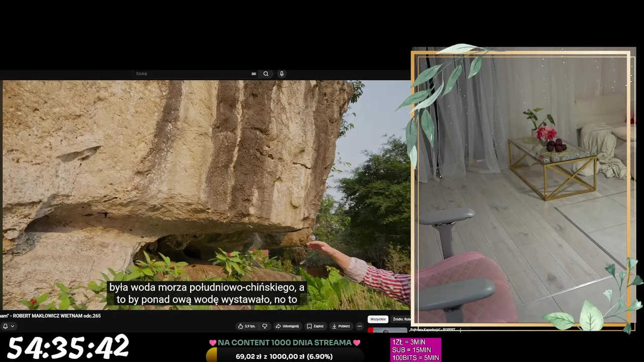Image resolution: width=644 pixels, height=362 pixels.
Task: Click the subtitle text on the video
Action: coord(207,294)
